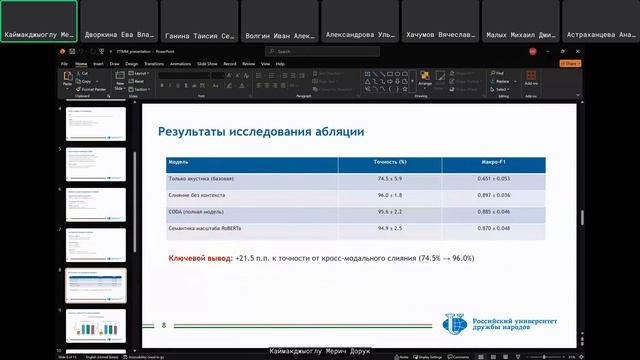Click the Find command in Editing
640x360 pixels.
497,73
